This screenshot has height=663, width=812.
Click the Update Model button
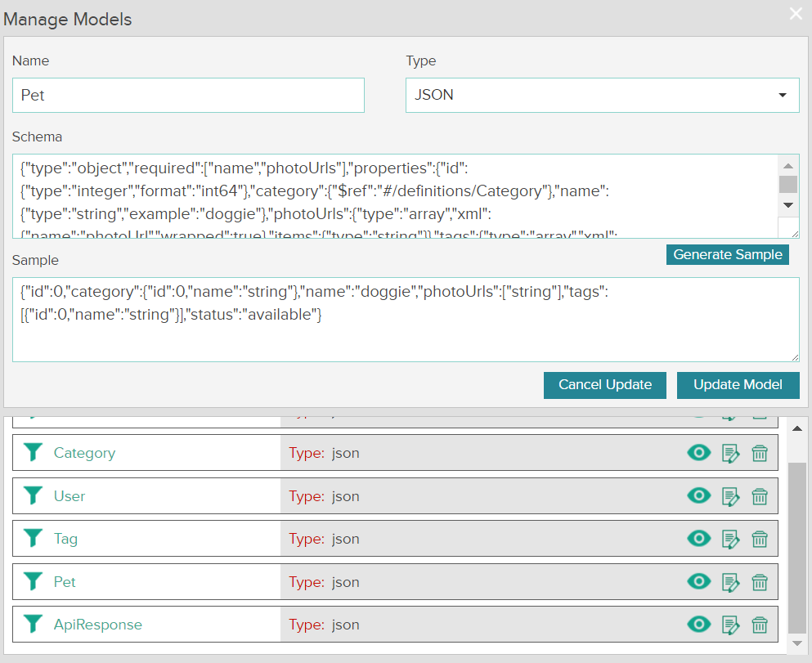point(738,385)
